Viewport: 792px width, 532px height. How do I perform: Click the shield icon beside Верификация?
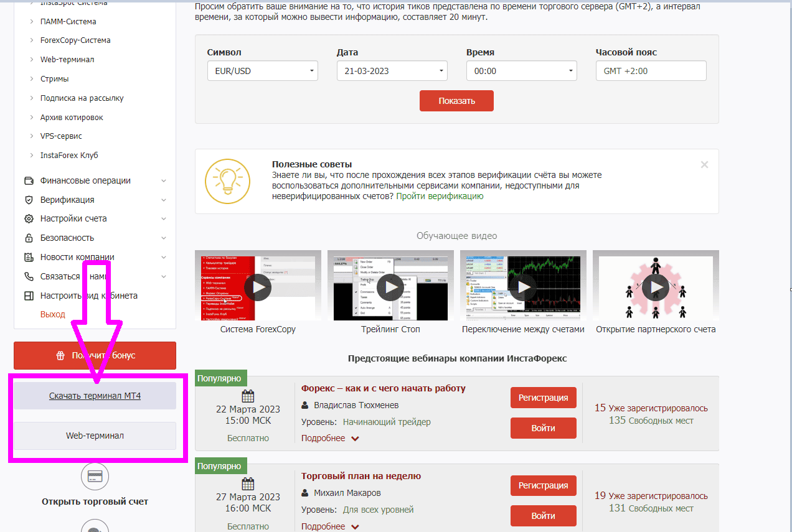pyautogui.click(x=29, y=200)
